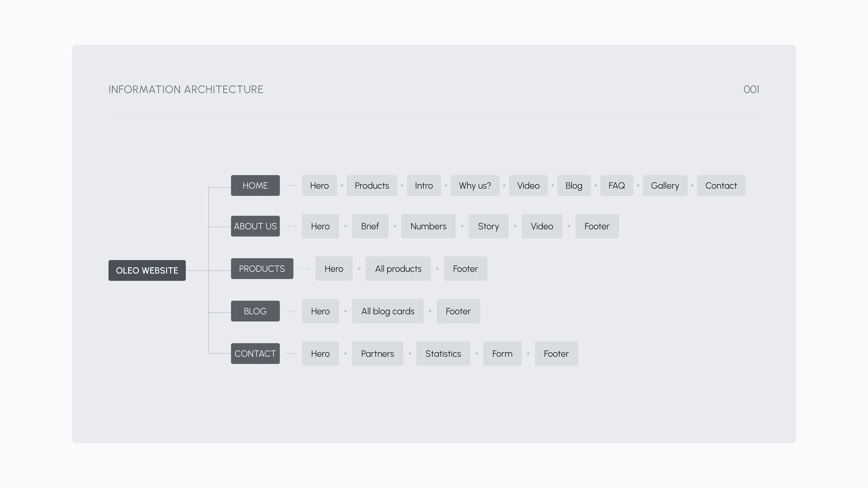Click the arrow after dark PRODUCTS node
Image resolution: width=868 pixels, height=488 pixels.
[x=305, y=269]
